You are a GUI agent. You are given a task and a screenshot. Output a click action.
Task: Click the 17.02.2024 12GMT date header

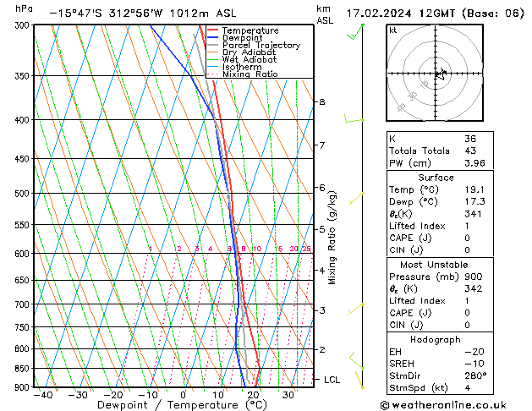pos(436,14)
